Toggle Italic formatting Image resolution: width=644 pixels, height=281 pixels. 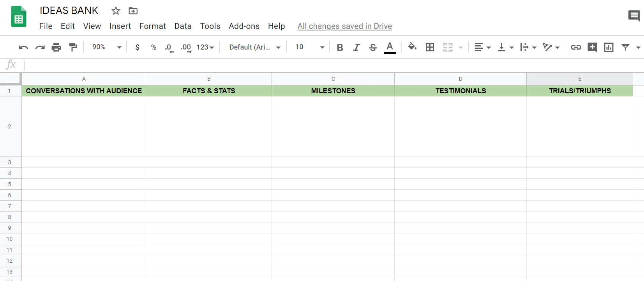point(356,47)
